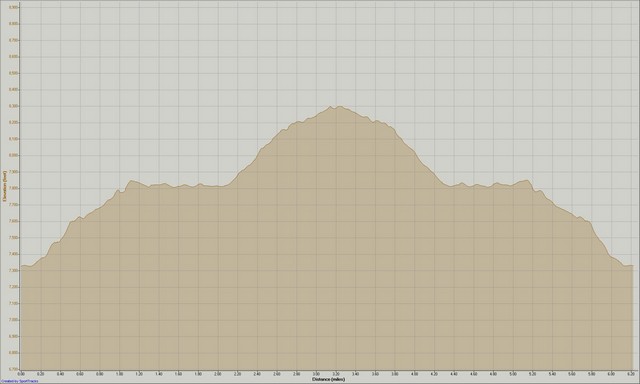Click the 6,700 elevation axis label
The height and width of the screenshot is (384, 640).
[x=13, y=369]
